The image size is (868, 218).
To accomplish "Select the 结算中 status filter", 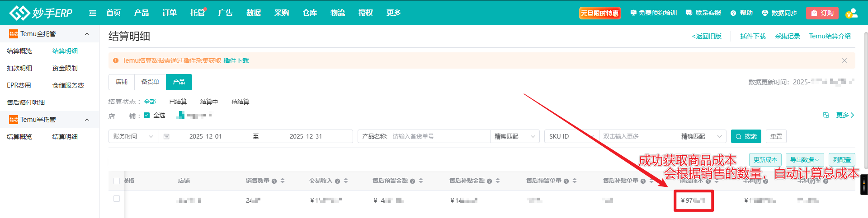I will point(209,102).
